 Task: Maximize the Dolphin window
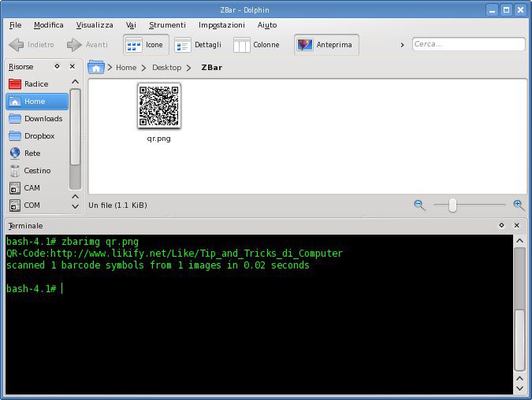click(506, 9)
